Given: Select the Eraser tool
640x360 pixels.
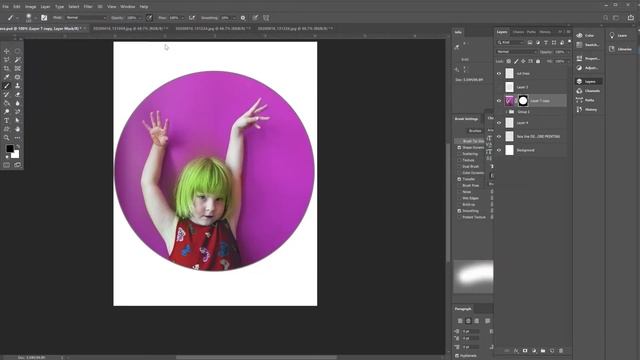Looking at the screenshot, I should tap(18, 95).
